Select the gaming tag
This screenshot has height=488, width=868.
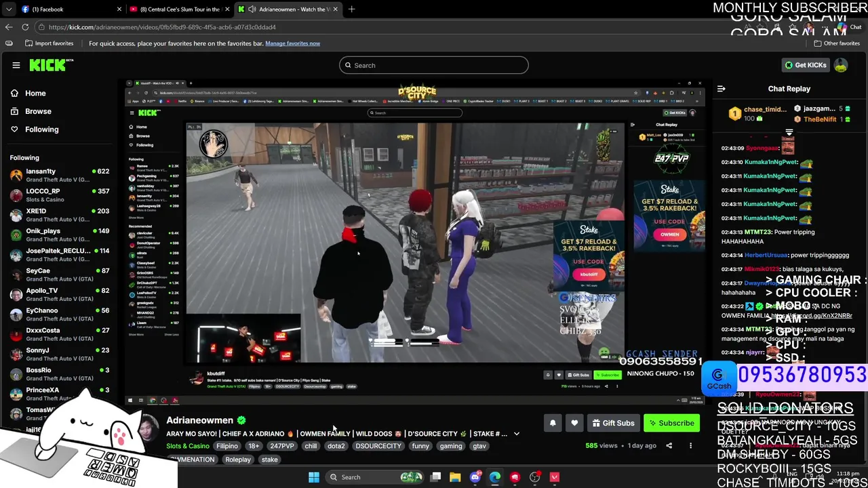(x=451, y=446)
